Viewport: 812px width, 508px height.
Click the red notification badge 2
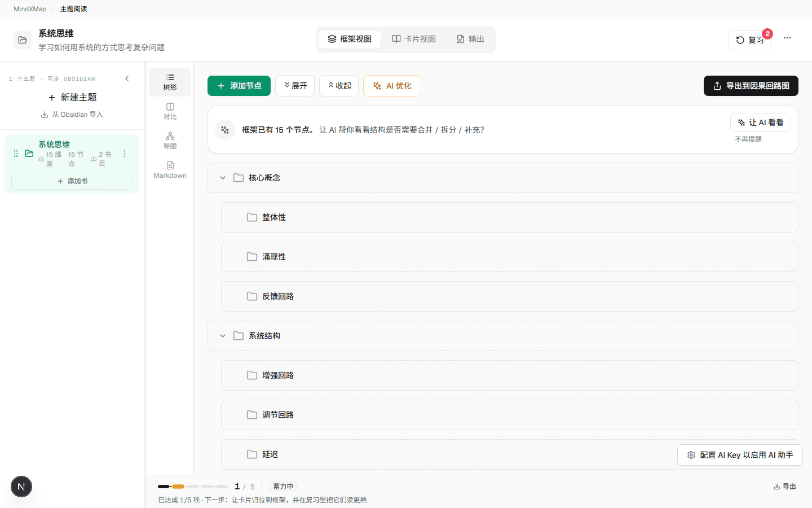tap(767, 34)
